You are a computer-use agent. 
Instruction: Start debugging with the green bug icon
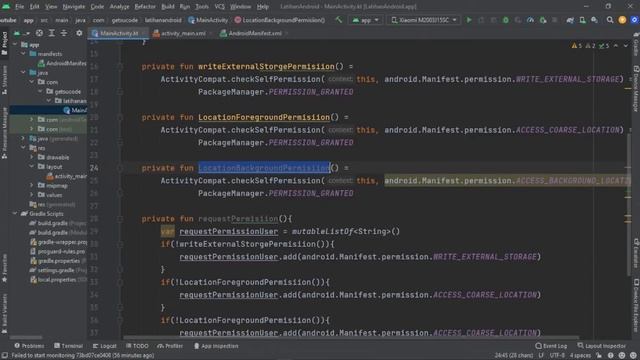pos(505,20)
